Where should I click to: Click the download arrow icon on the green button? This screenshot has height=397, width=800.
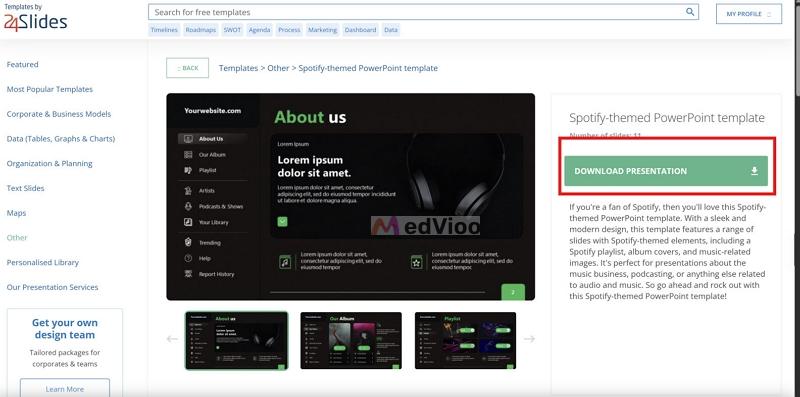(x=755, y=171)
